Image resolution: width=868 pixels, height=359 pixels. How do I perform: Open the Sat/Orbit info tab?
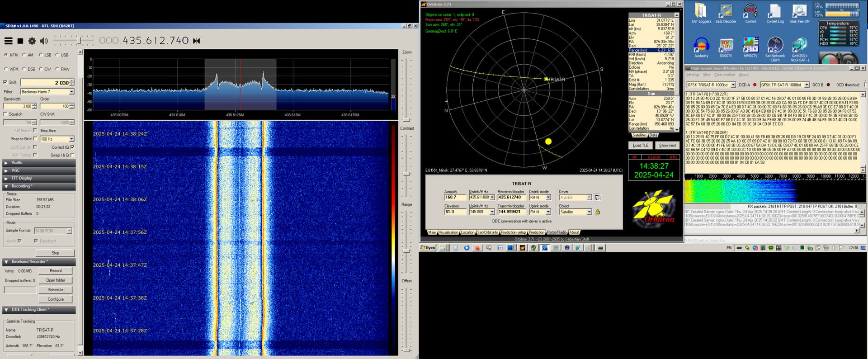(487, 232)
